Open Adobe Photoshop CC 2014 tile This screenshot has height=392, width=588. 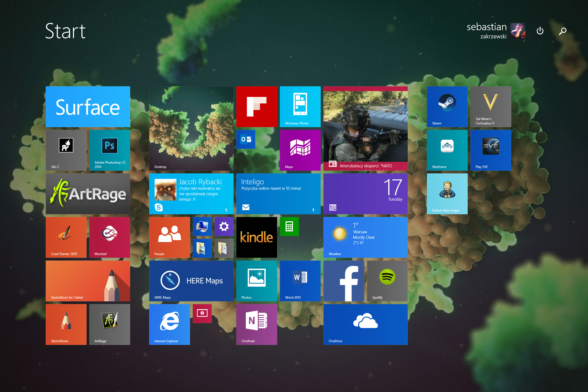pyautogui.click(x=110, y=150)
